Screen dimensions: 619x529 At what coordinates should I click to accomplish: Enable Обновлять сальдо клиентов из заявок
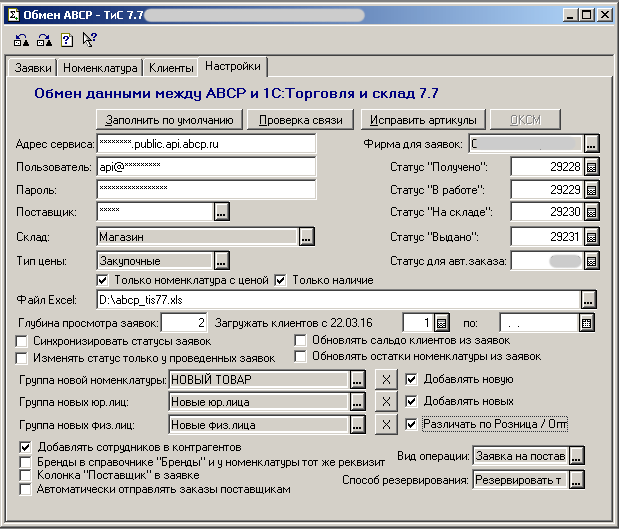pyautogui.click(x=300, y=340)
